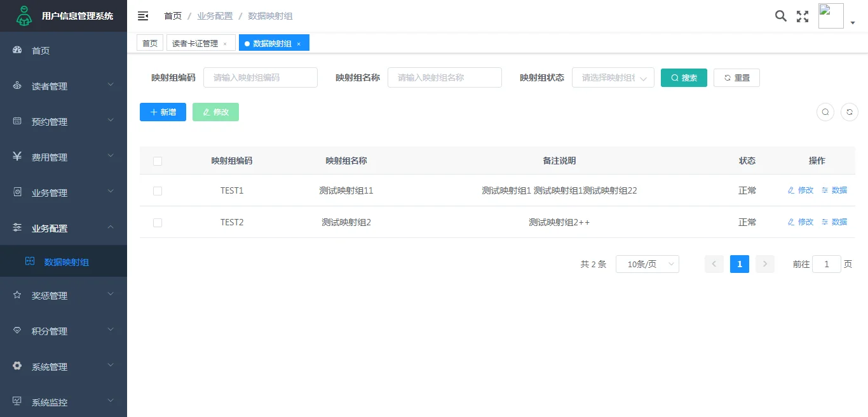Go to previous page arrow
Image resolution: width=868 pixels, height=417 pixels.
[x=714, y=264]
